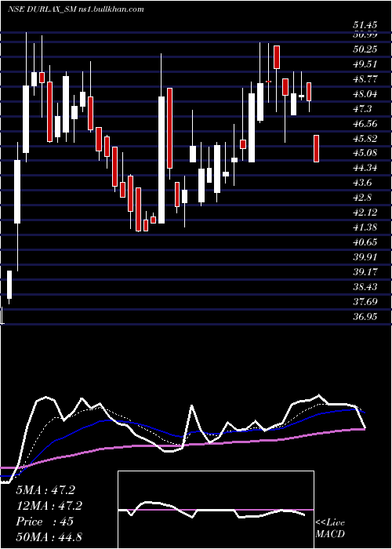Click the 39.91 price axis label

(x=365, y=257)
